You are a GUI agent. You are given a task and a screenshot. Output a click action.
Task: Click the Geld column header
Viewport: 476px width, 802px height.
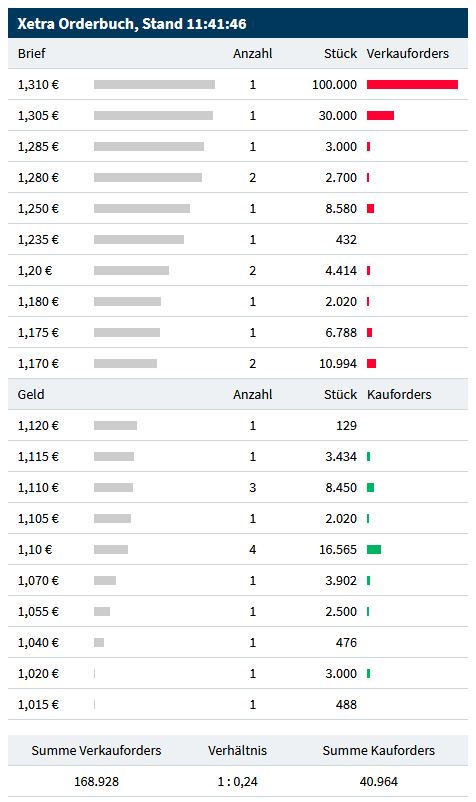click(x=31, y=394)
